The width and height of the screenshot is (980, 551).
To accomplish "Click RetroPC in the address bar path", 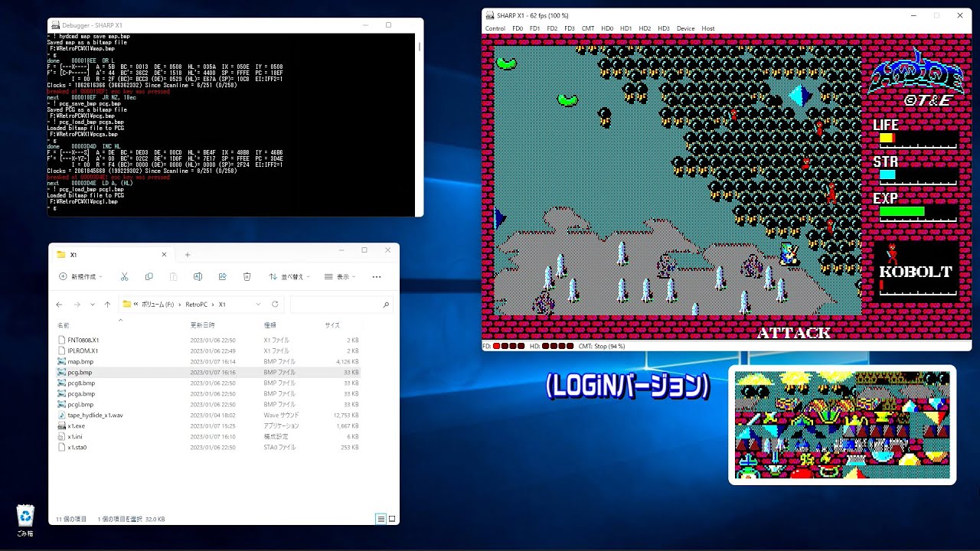I will pyautogui.click(x=196, y=304).
